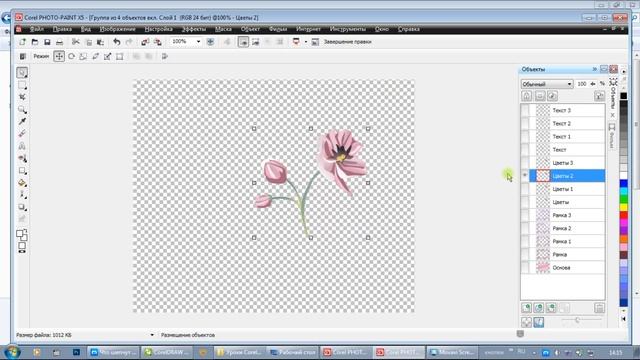Click the New Object icon in Objects docker
The image size is (640, 360).
coord(527,308)
